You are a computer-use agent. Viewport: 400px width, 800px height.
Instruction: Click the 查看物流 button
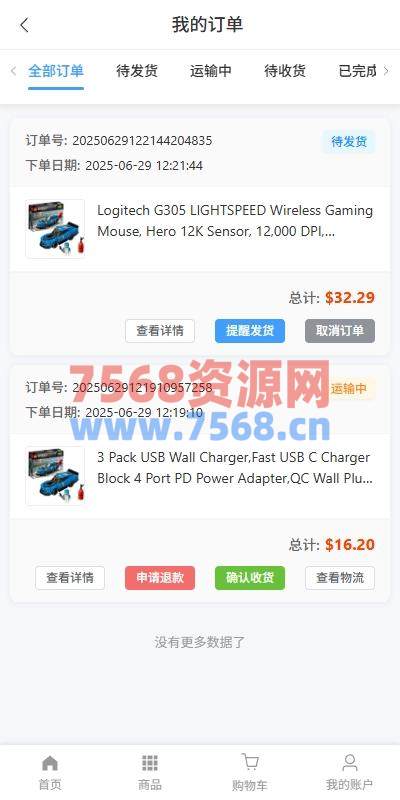(340, 578)
